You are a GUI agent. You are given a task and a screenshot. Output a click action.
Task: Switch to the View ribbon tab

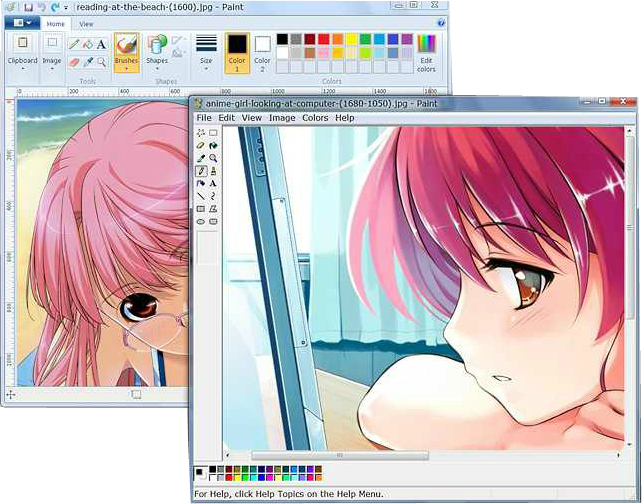click(x=86, y=24)
